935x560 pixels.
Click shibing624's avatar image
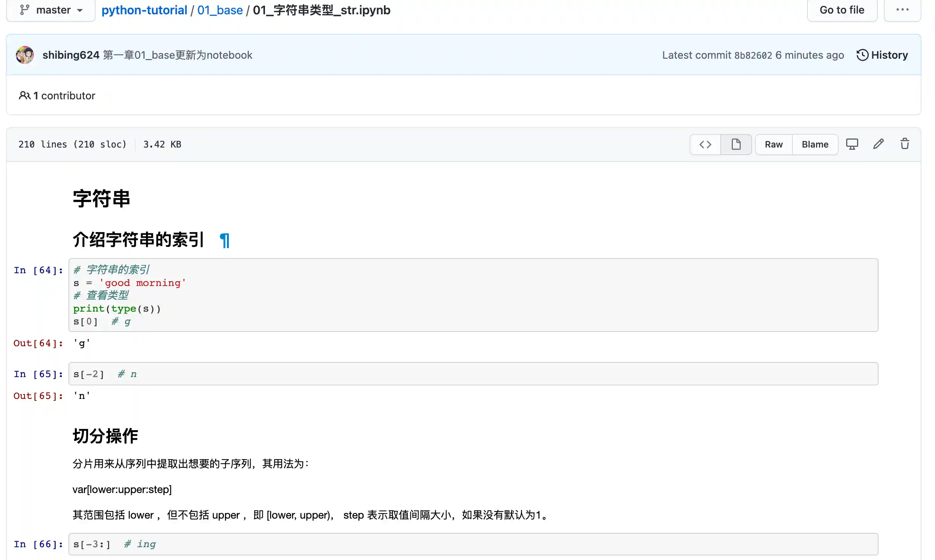[25, 55]
